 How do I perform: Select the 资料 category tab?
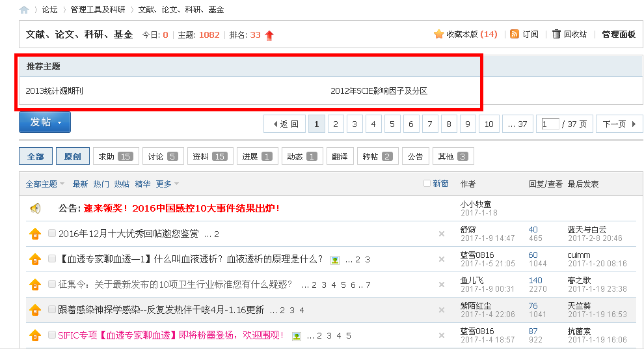[209, 156]
